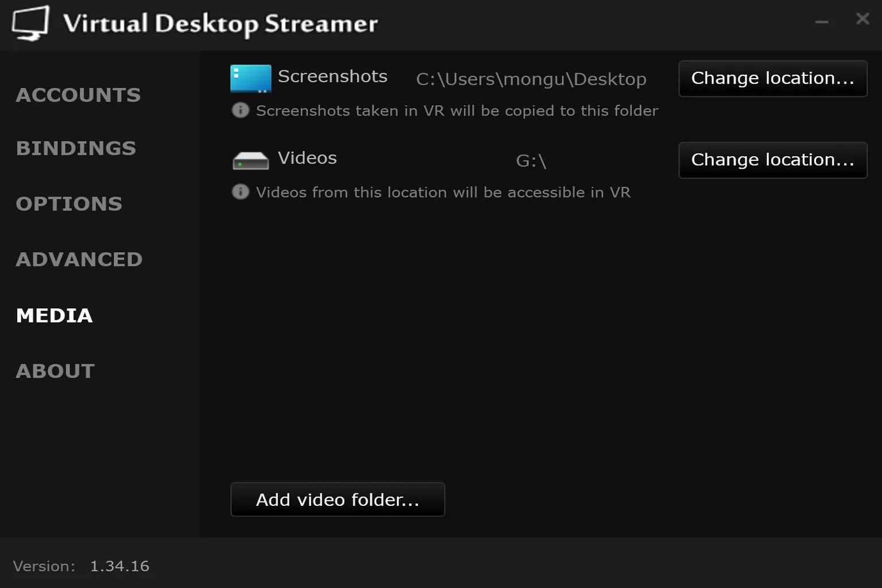The image size is (882, 588).
Task: Click the Screenshots folder desktop icon
Action: click(x=250, y=79)
